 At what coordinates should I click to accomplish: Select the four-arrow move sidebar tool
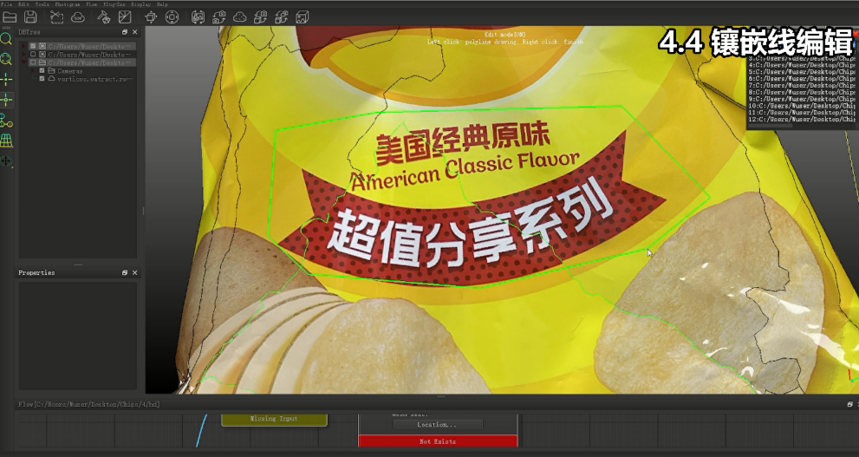point(6,162)
